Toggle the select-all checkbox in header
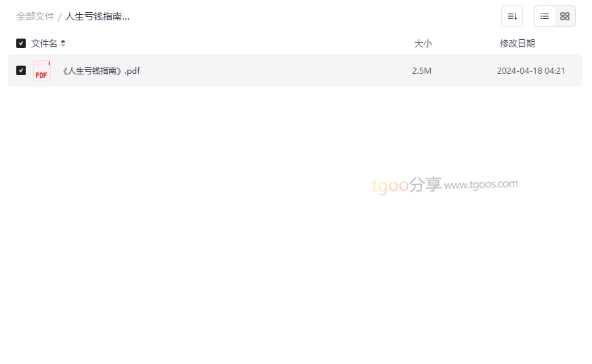This screenshot has width=592, height=364. 21,43
